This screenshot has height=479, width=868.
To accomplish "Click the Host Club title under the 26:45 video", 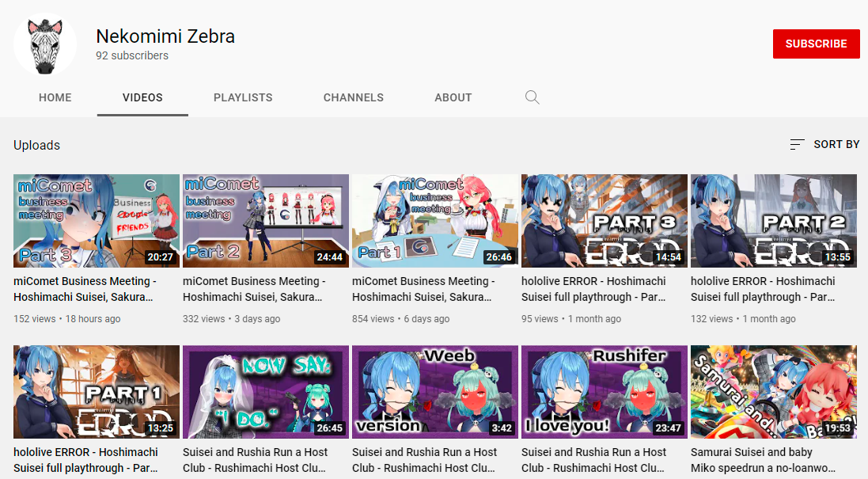I will point(257,460).
